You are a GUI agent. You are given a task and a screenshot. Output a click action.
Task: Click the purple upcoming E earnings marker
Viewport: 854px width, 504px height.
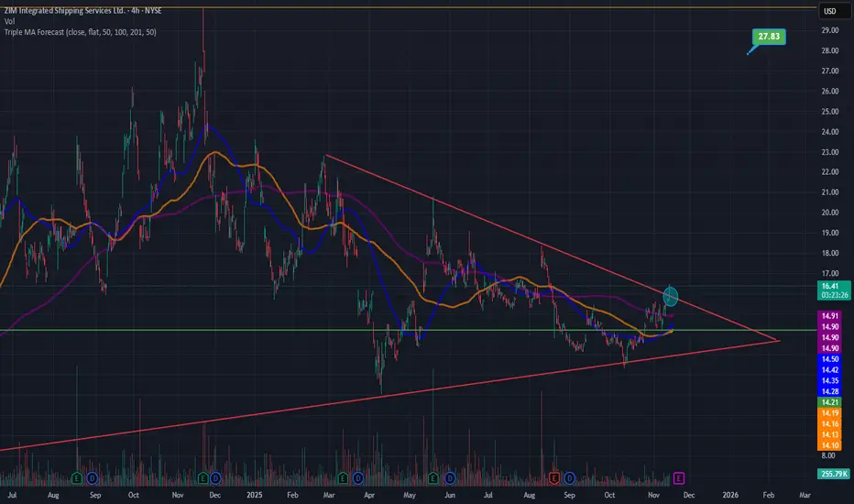679,478
